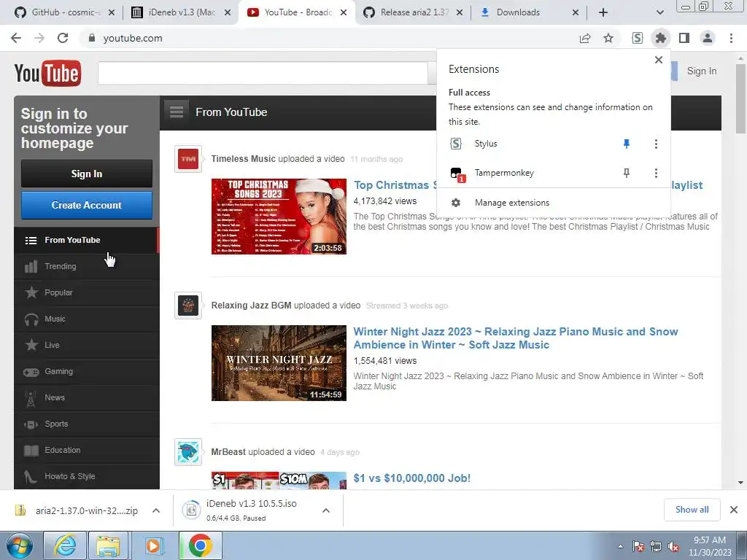Open Windows Start menu
Screen dimensions: 747x560
19,545
